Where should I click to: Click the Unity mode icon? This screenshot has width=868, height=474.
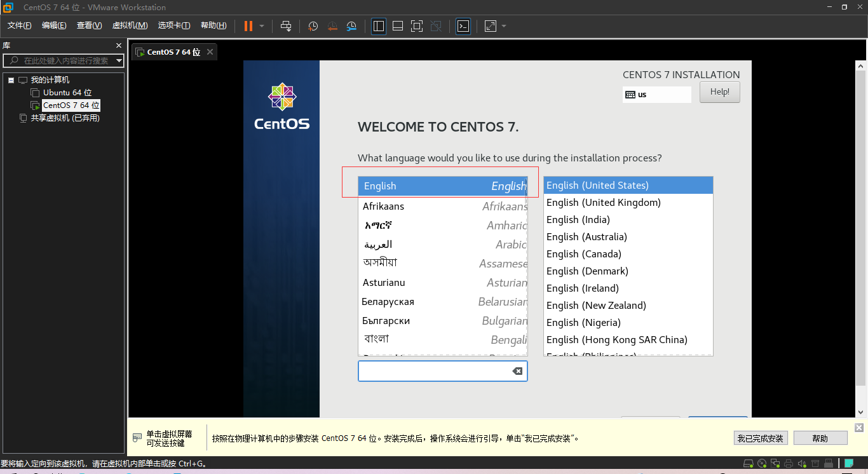coord(436,26)
